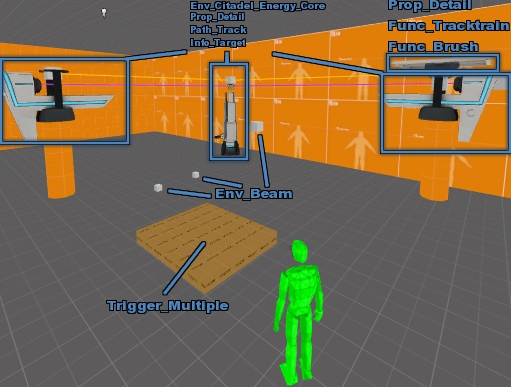Click the Trigger_Multiple label
This screenshot has width=511, height=387.
[x=168, y=306]
